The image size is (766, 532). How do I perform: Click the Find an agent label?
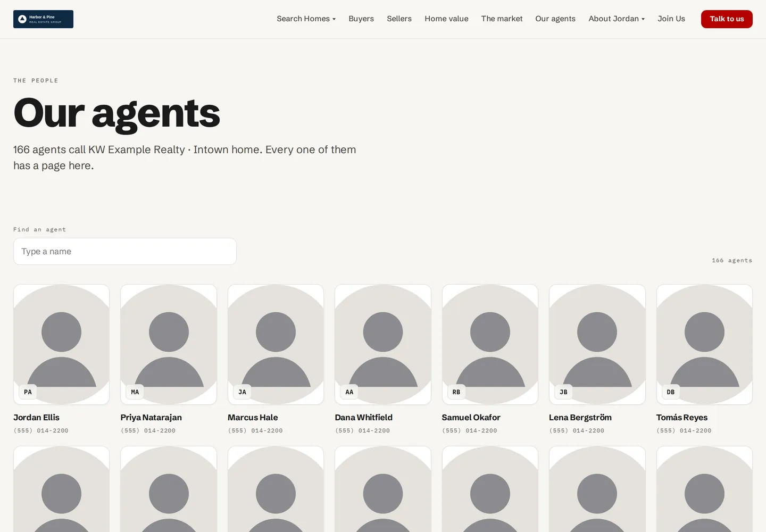[x=40, y=230]
